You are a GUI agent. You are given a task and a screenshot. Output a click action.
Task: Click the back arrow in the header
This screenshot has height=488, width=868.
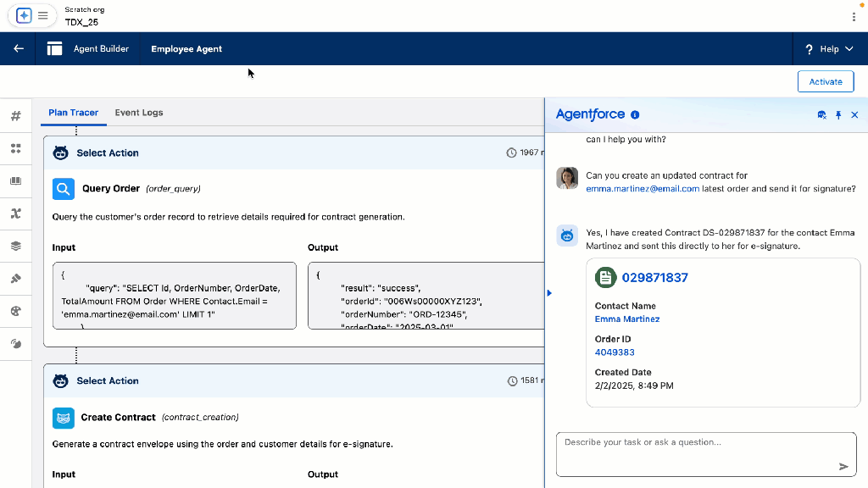click(x=19, y=49)
